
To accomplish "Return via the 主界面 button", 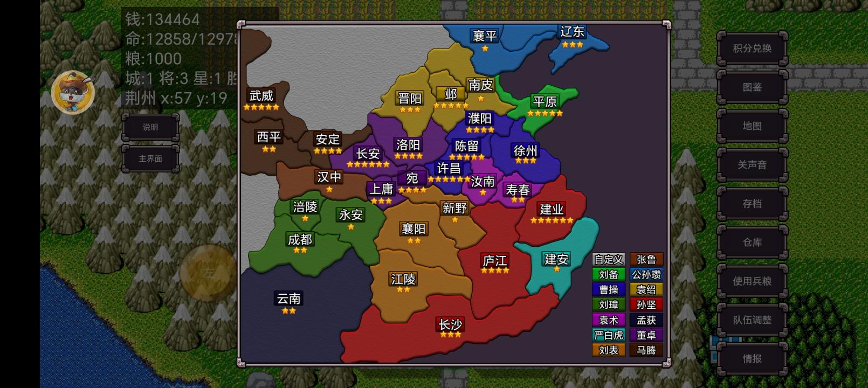I will [x=150, y=158].
